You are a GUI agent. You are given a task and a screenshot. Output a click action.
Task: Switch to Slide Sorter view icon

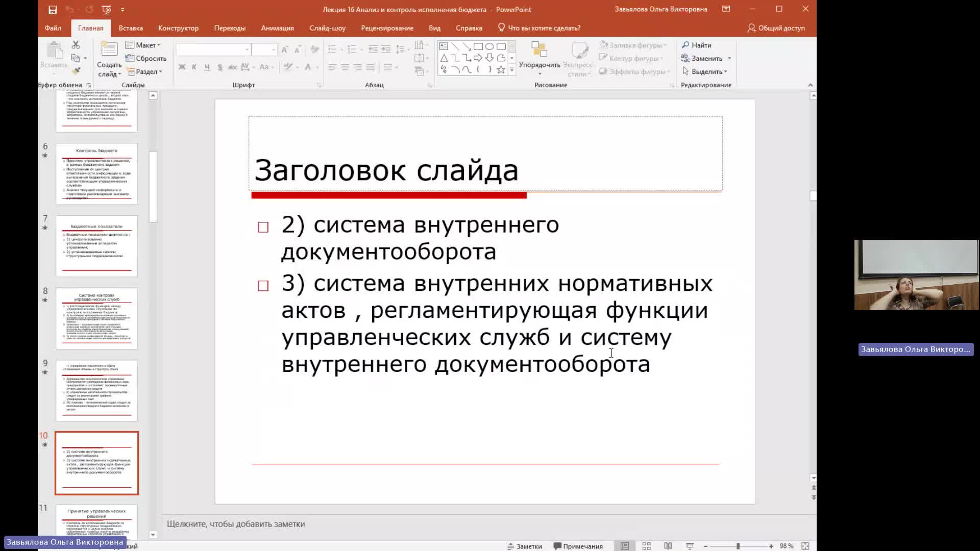tap(646, 546)
